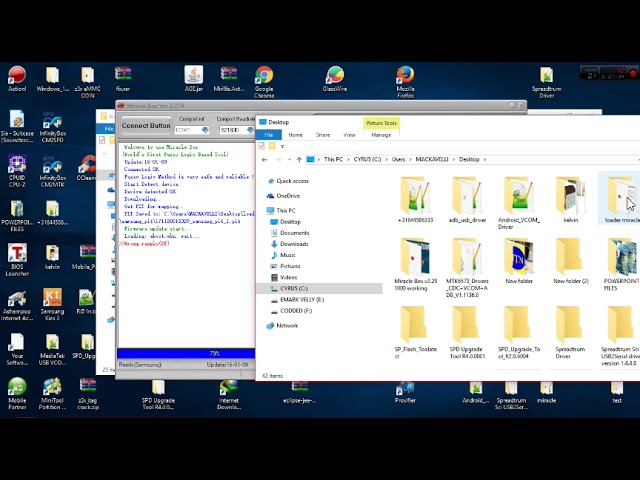Click the Connect Button in Miracle Box
Viewport: 640px width, 480px height.
click(146, 126)
